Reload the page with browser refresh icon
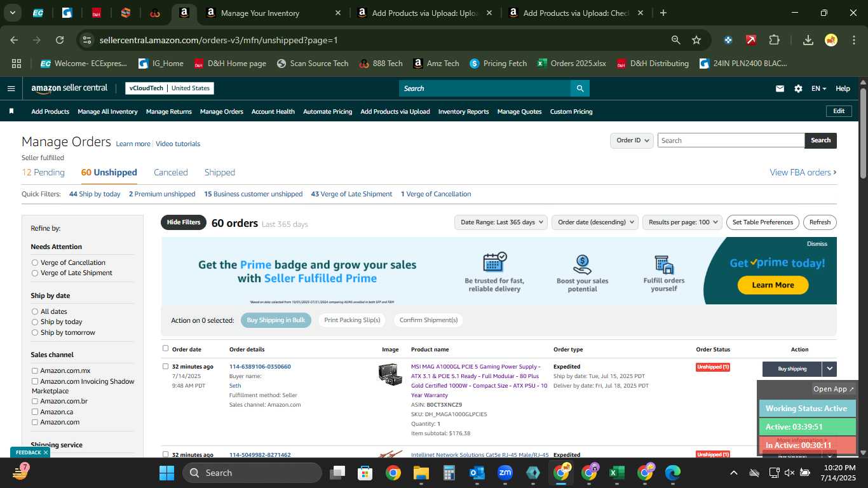The height and width of the screenshot is (488, 868). pyautogui.click(x=60, y=40)
